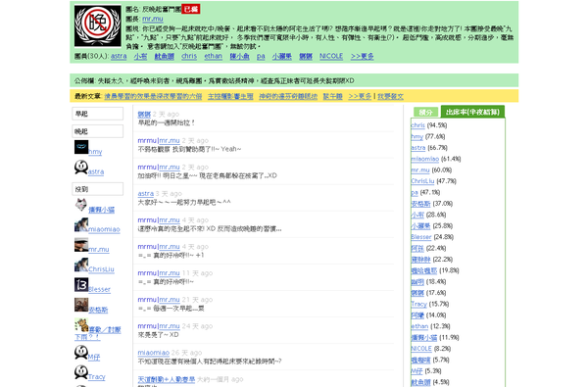Open the first article link in the yellow bar

153,96
